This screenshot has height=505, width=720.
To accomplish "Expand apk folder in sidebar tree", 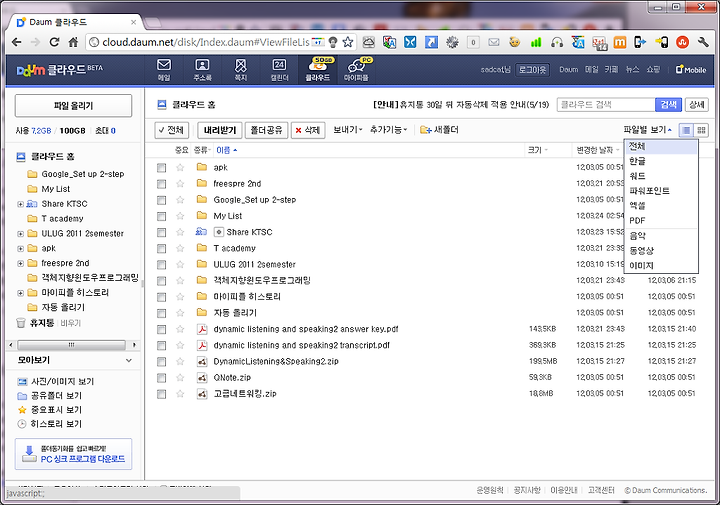I will click(x=20, y=249).
